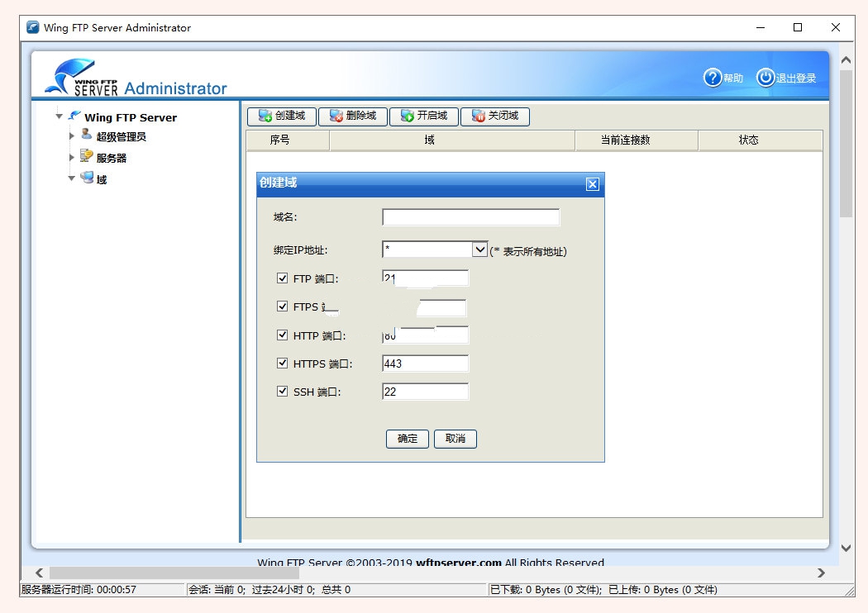Image resolution: width=868 pixels, height=613 pixels.
Task: Select the Server (服务器) tree icon
Action: (x=87, y=157)
